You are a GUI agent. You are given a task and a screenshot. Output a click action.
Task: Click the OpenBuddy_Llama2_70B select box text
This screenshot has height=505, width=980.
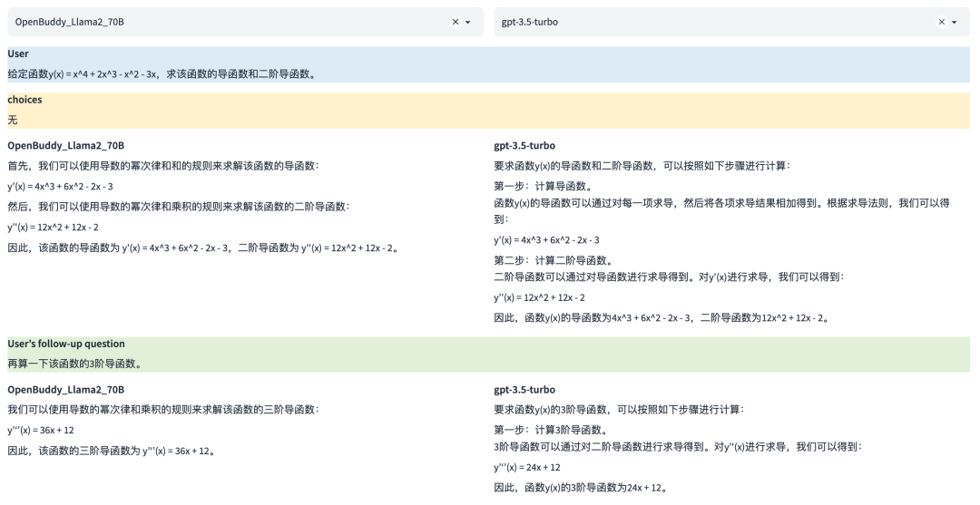[x=69, y=22]
